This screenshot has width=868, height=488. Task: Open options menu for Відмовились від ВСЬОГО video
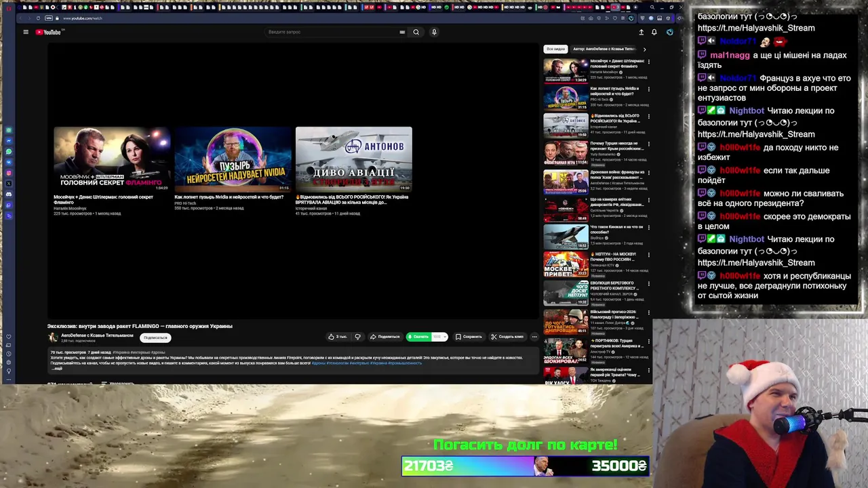pyautogui.click(x=648, y=116)
